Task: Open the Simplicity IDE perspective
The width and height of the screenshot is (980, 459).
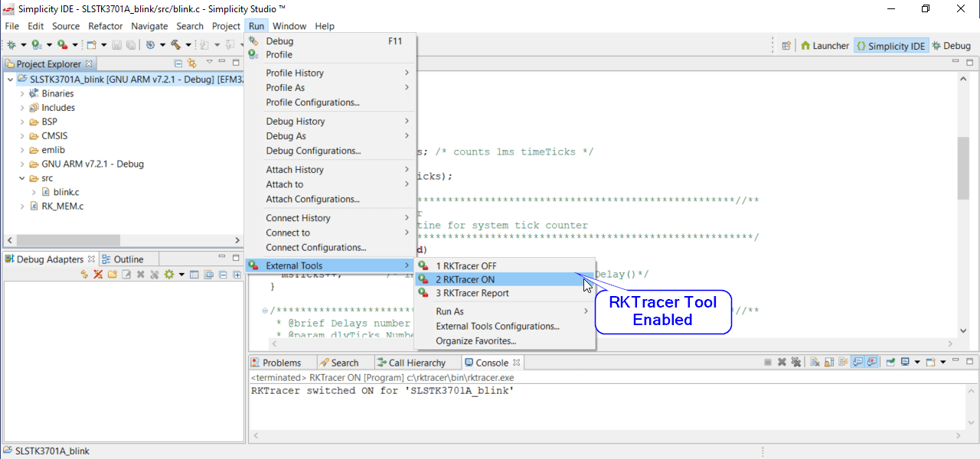Action: 890,45
